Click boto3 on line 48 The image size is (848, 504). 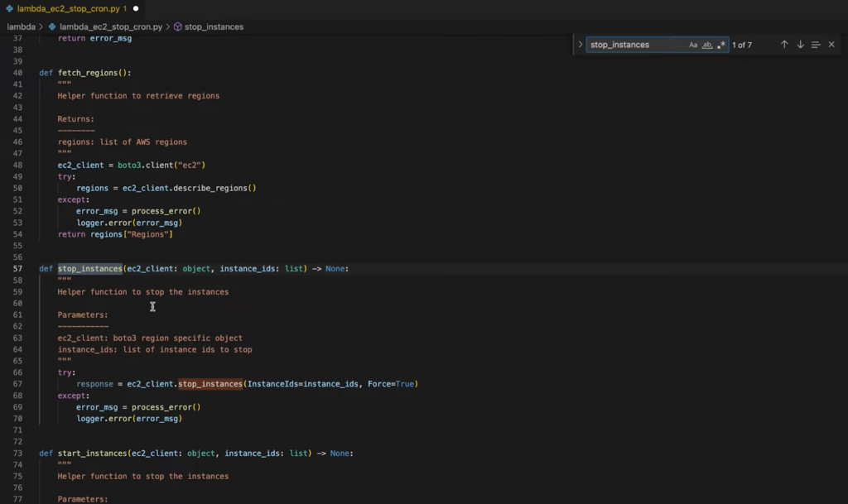click(129, 166)
